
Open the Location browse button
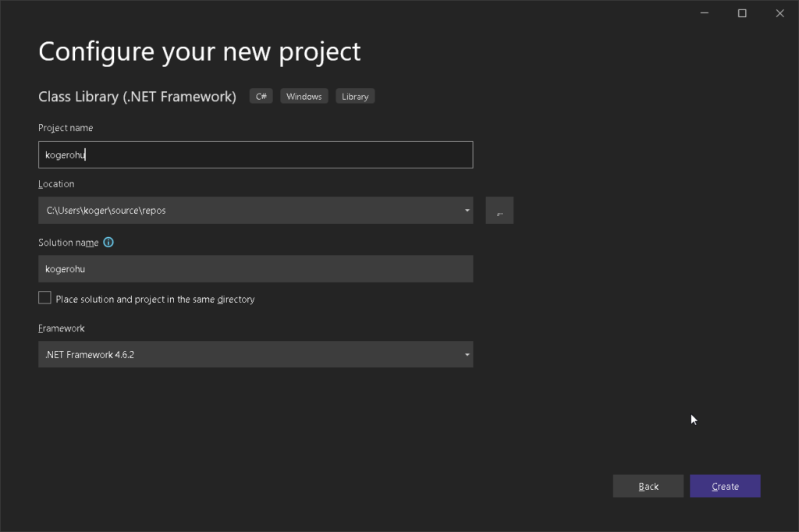[499, 210]
